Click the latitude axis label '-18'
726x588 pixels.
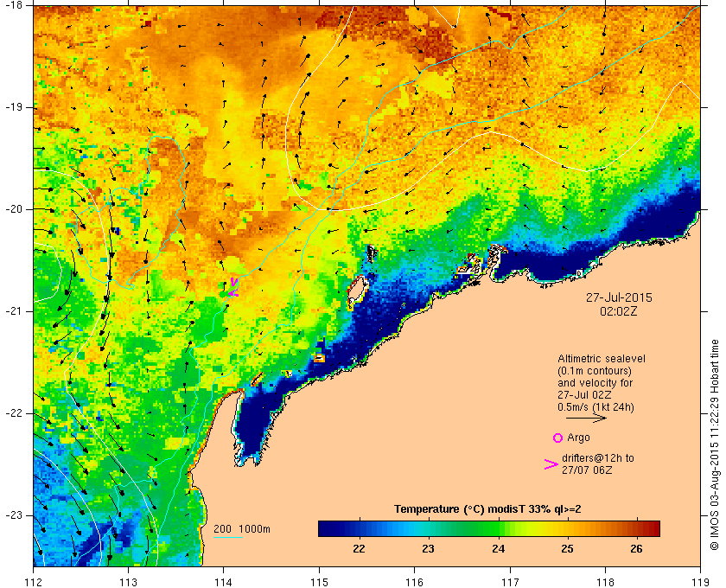[12, 5]
